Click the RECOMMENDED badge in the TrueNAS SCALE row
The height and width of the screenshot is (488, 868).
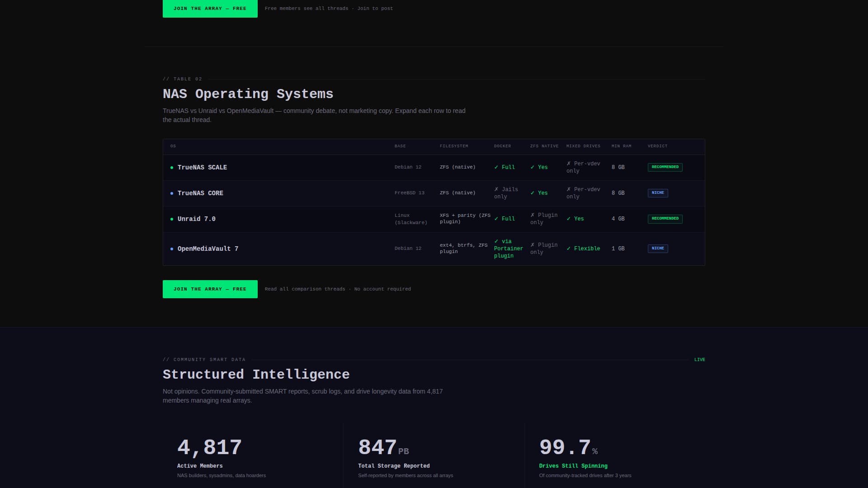click(x=665, y=167)
